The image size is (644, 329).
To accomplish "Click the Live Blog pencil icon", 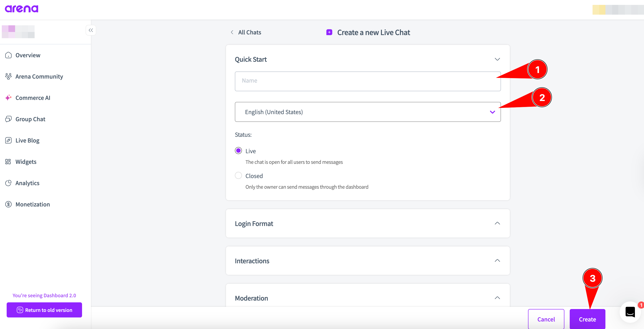I will pyautogui.click(x=8, y=140).
